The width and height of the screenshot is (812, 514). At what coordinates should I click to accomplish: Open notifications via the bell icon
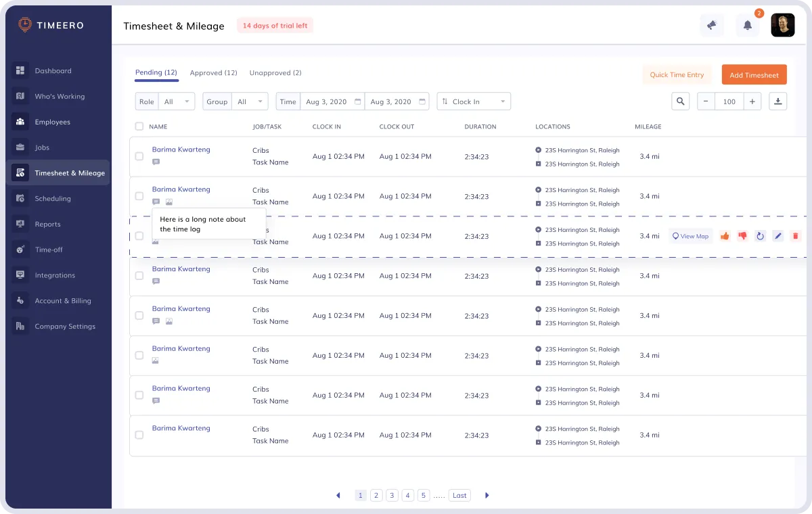(x=747, y=24)
